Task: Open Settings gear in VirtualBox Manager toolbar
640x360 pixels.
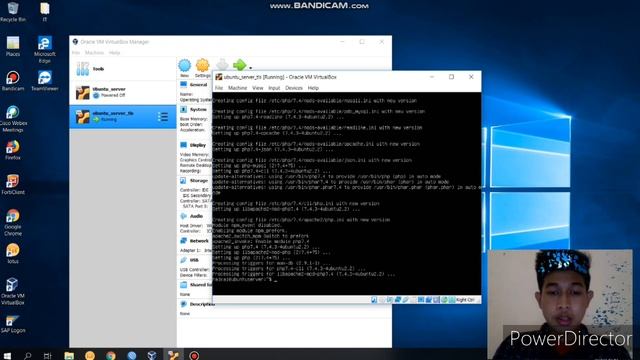Action: (202, 68)
